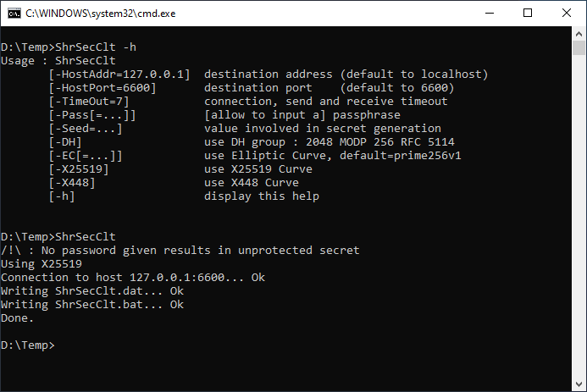Click the -X448 option text
587x392 pixels.
[x=72, y=183]
